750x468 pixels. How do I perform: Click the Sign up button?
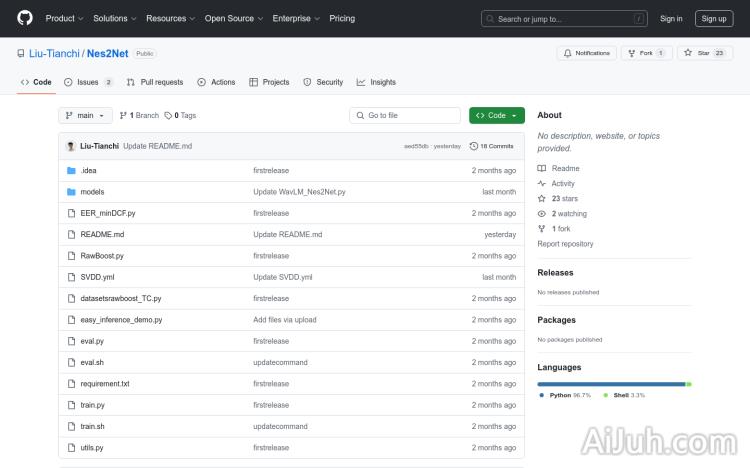(x=714, y=18)
